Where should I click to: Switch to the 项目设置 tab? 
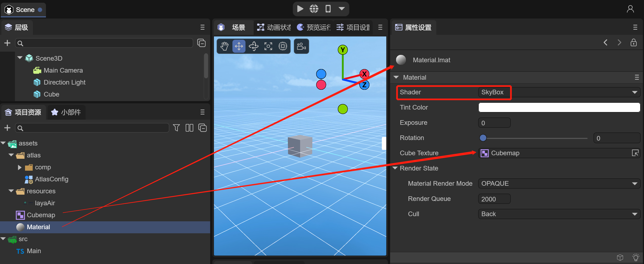[x=353, y=27]
